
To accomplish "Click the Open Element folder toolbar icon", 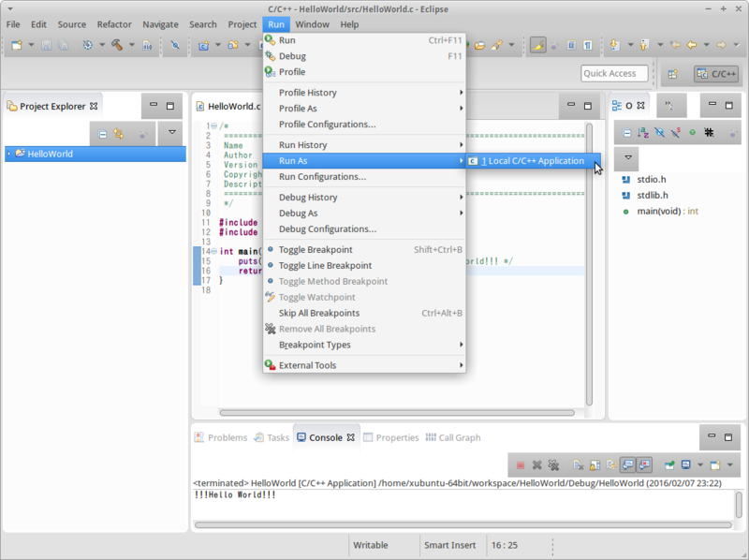I will [480, 45].
